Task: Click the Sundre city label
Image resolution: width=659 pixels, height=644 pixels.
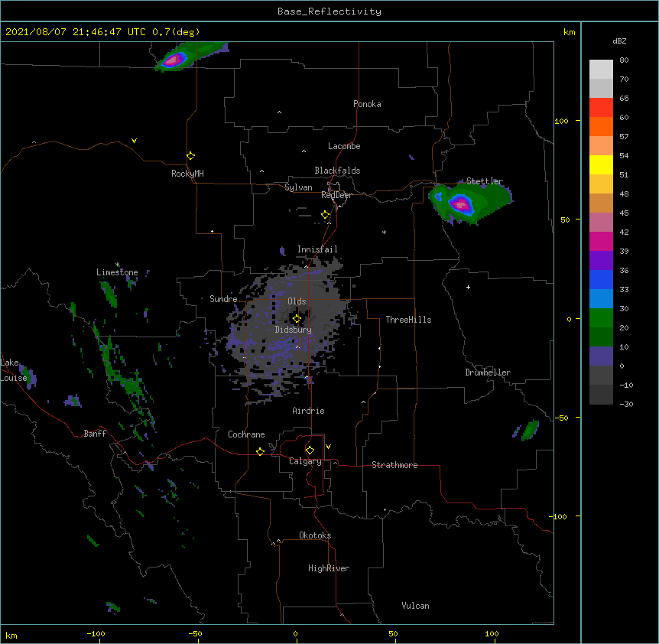Action: click(x=223, y=299)
